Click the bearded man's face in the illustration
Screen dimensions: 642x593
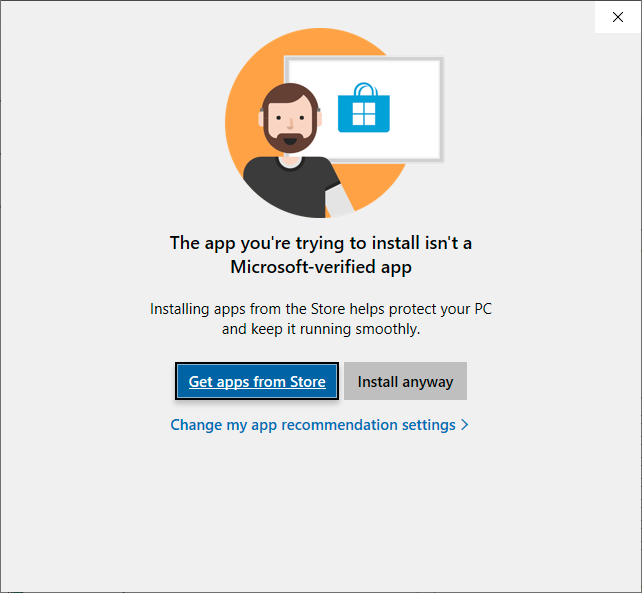290,118
